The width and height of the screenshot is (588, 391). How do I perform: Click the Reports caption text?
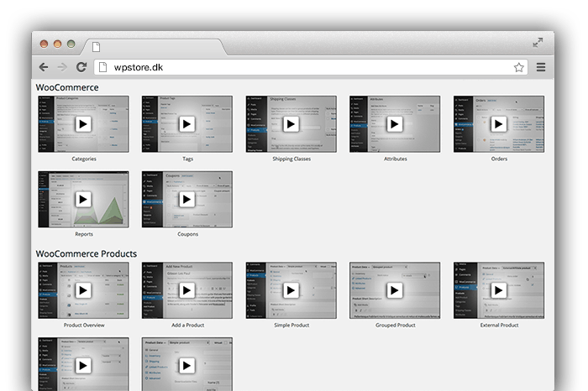[84, 234]
